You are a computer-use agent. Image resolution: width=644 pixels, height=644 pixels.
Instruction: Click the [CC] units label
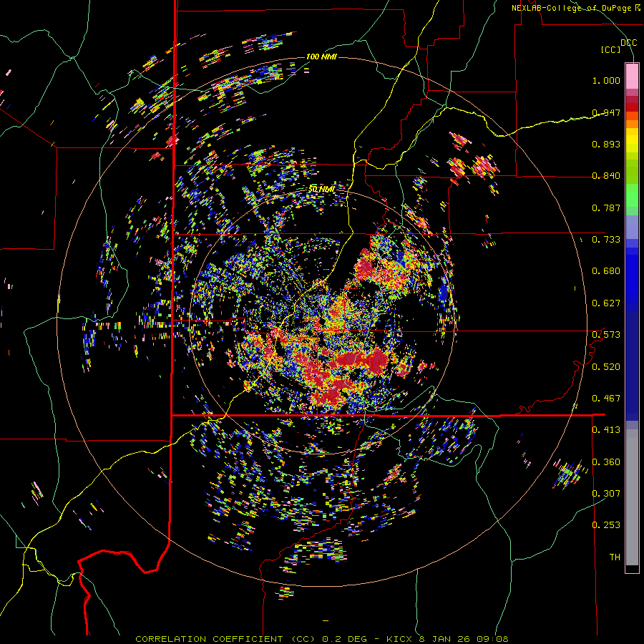click(610, 49)
